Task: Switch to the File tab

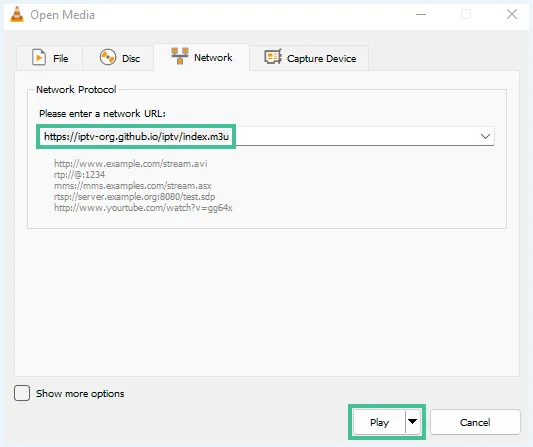Action: tap(50, 58)
